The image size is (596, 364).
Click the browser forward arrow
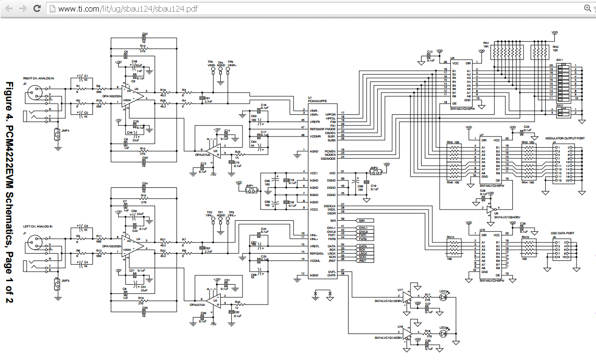pyautogui.click(x=22, y=8)
